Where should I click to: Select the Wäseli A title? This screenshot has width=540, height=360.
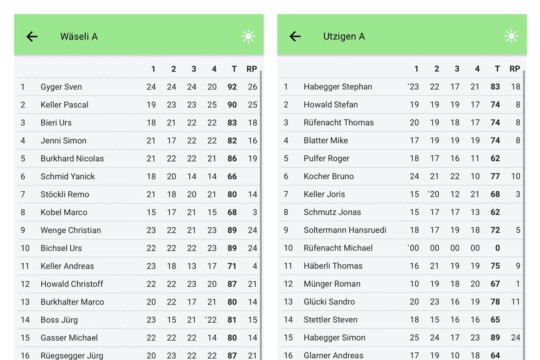[79, 37]
